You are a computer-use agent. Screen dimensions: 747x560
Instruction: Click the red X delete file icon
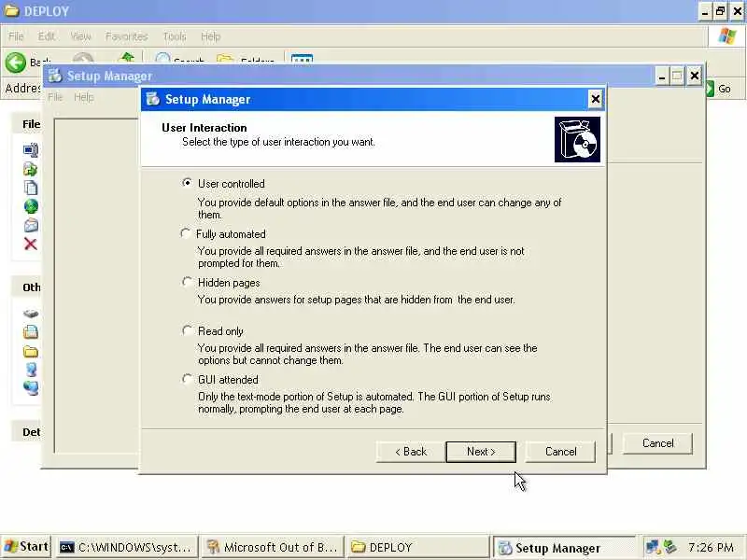pyautogui.click(x=31, y=244)
